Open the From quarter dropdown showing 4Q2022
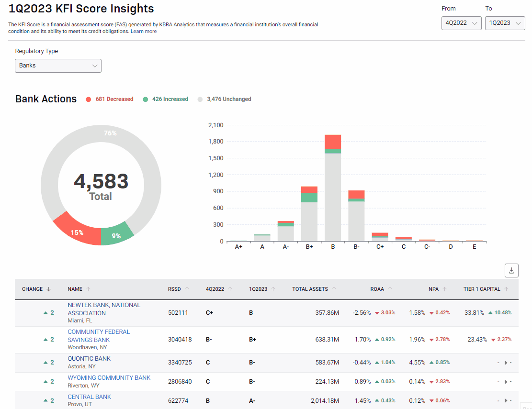Screen dimensions: 532x409 click(x=461, y=22)
